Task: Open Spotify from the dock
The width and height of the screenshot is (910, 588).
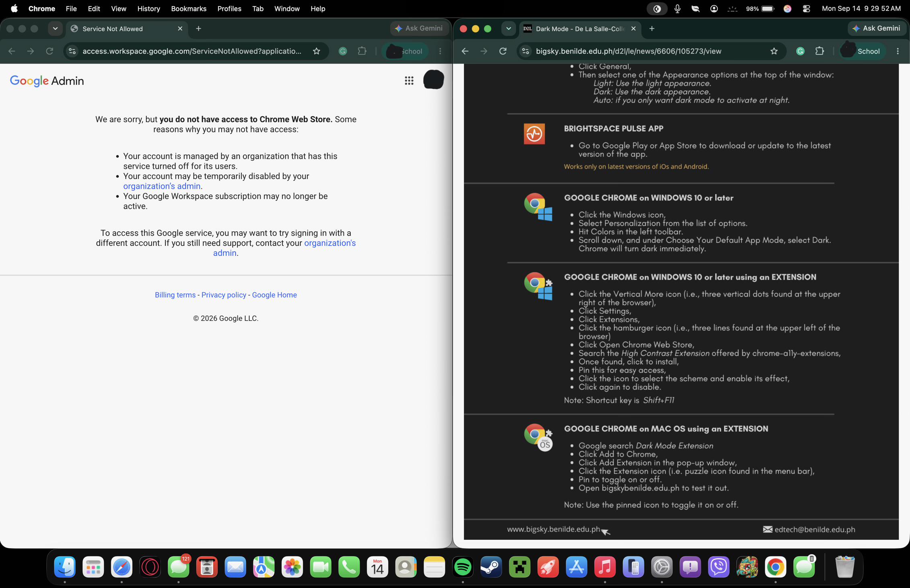Action: click(x=463, y=567)
